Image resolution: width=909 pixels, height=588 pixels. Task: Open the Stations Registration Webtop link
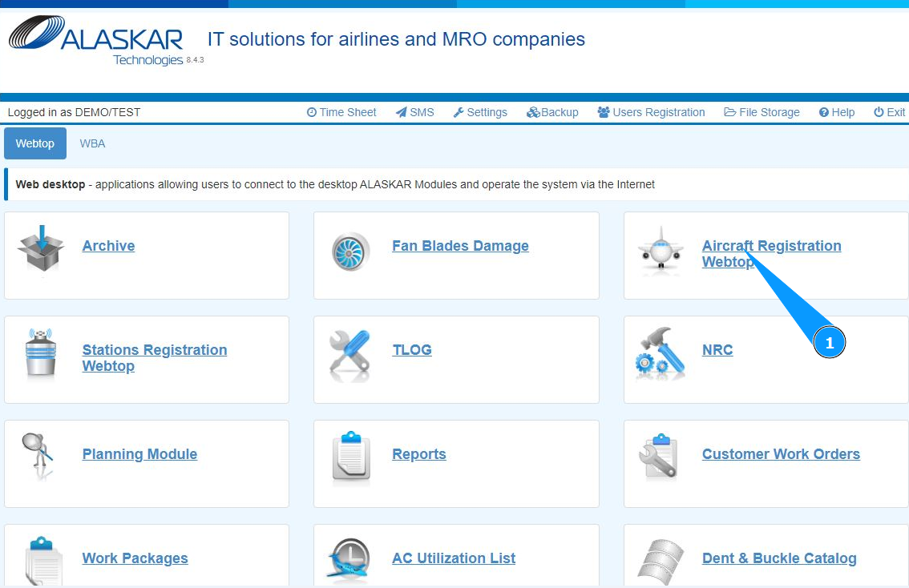pyautogui.click(x=154, y=358)
